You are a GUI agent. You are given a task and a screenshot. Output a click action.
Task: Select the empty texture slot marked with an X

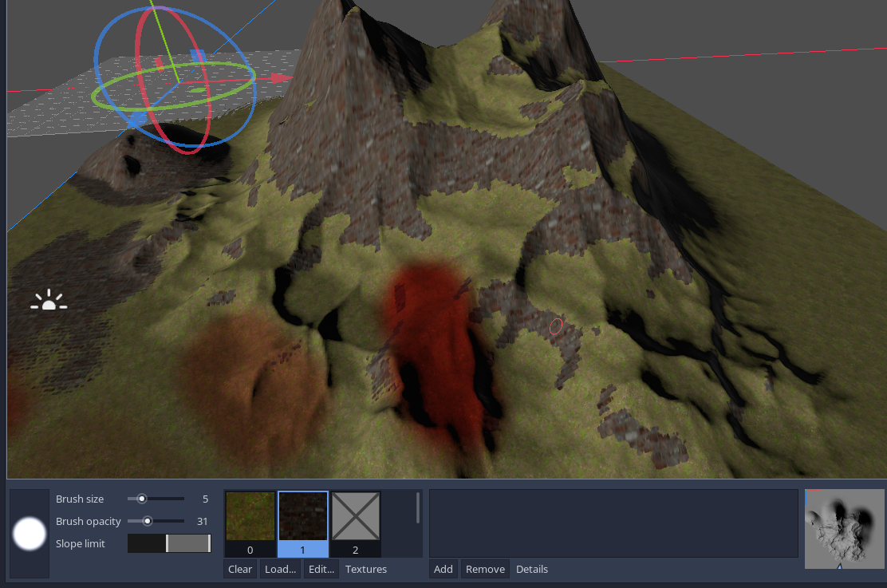pos(355,516)
